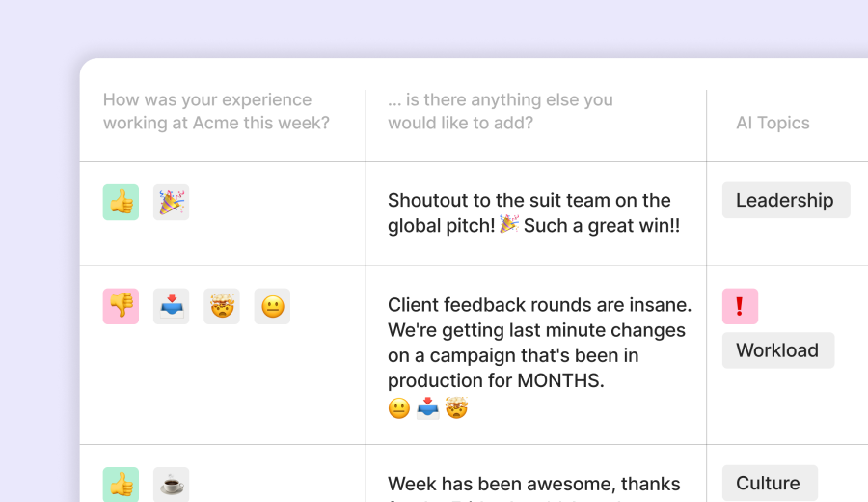This screenshot has width=868, height=502.
Task: Click the neutral face emoji below client comment
Action: click(x=399, y=408)
